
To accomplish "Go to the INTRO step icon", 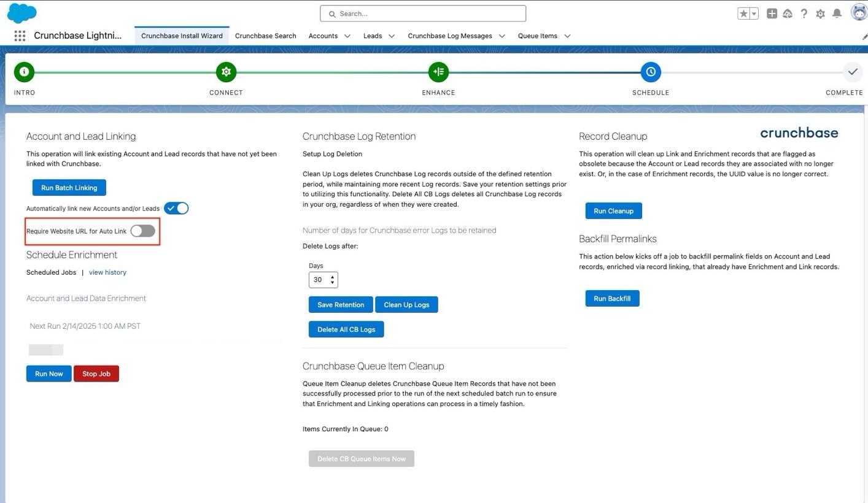I will [24, 72].
